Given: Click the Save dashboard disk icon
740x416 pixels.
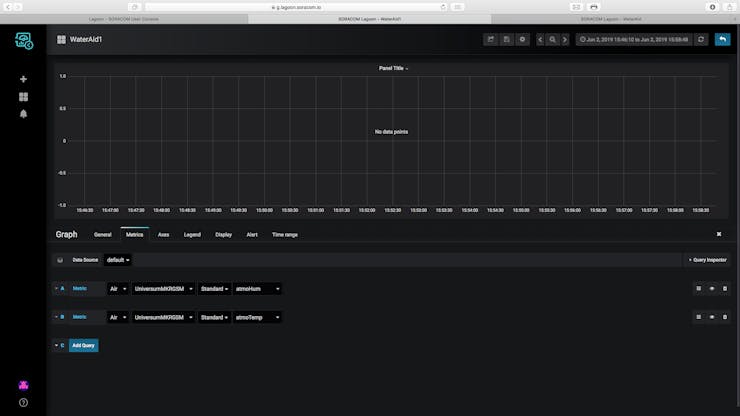Looking at the screenshot, I should pos(506,40).
